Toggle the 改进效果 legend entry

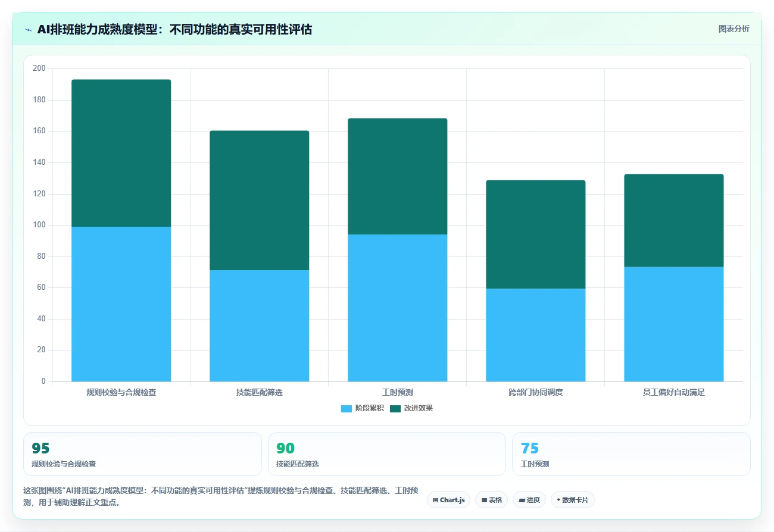coord(411,408)
